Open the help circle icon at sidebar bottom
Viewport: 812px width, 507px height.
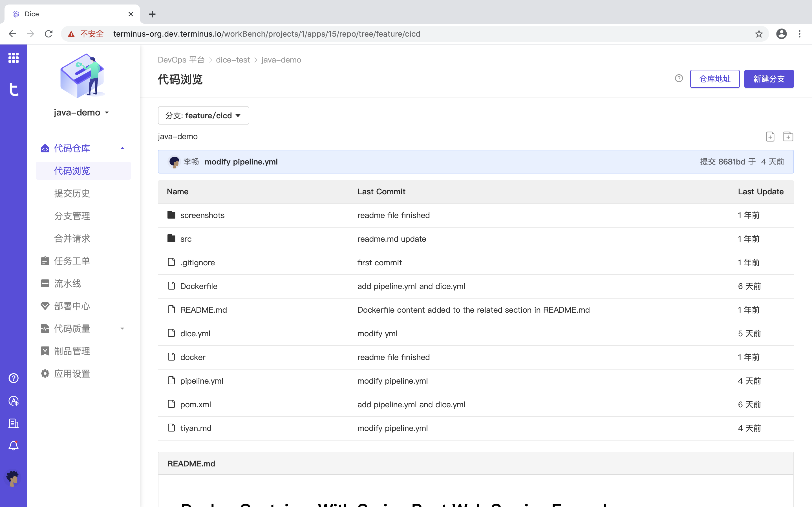tap(14, 378)
